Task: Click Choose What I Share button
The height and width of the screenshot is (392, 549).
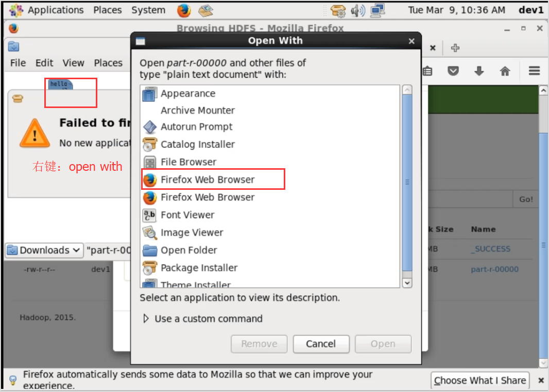Action: 480,380
